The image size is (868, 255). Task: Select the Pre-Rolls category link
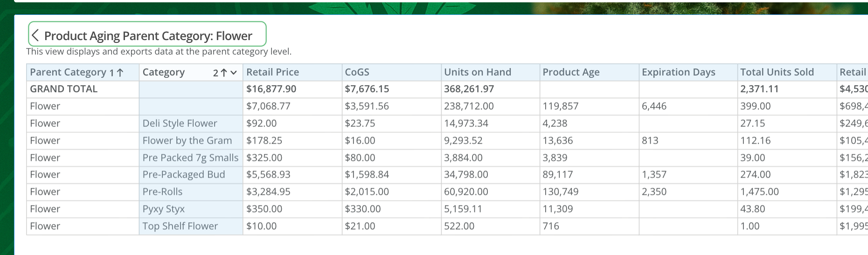(x=162, y=192)
